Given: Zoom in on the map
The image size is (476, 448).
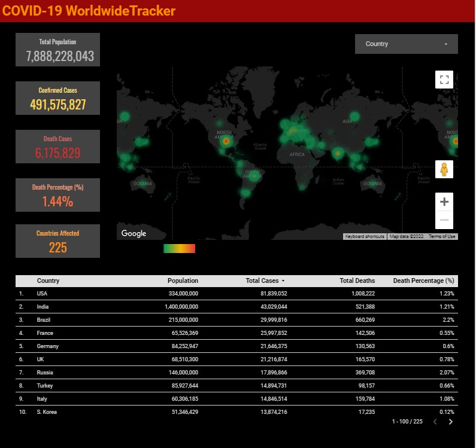Looking at the screenshot, I should [x=444, y=202].
